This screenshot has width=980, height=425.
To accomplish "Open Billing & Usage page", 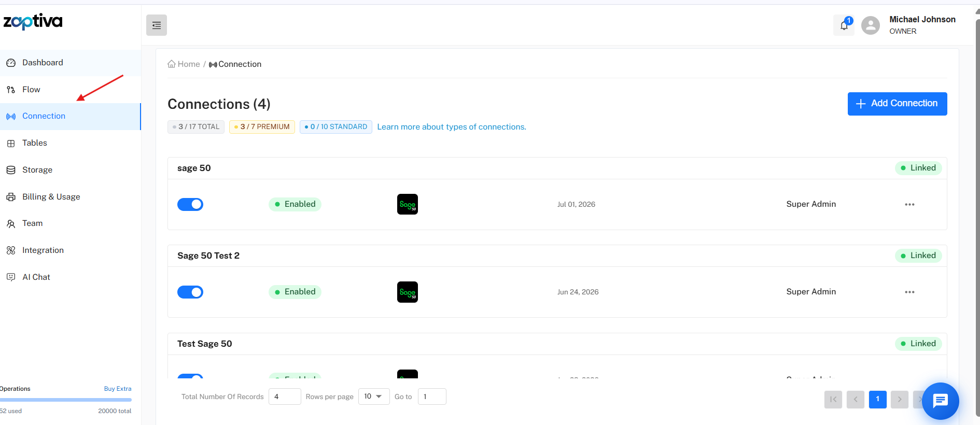I will coord(71,197).
